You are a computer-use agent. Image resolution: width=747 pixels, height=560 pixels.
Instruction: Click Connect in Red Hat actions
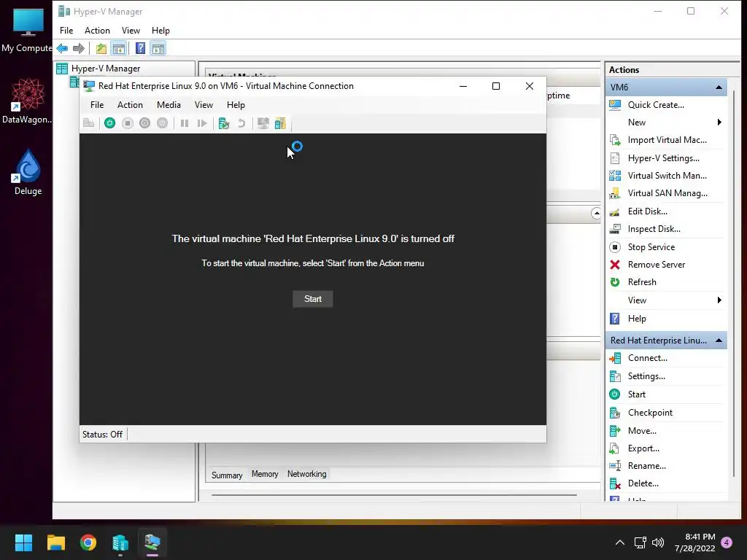click(x=648, y=358)
